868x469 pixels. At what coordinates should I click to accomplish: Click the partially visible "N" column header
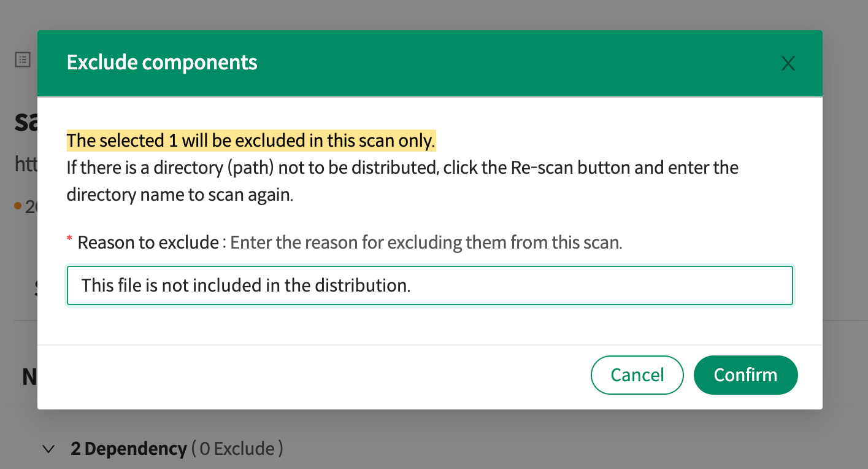click(x=29, y=376)
